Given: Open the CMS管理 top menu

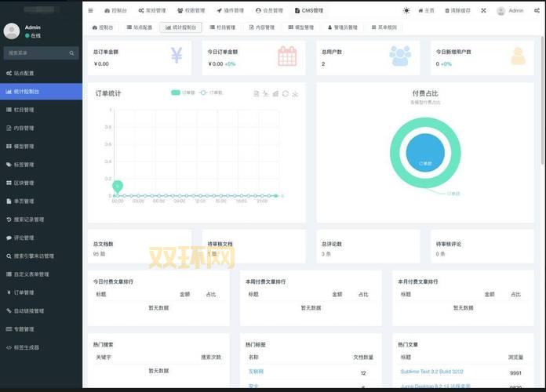Looking at the screenshot, I should pos(308,11).
